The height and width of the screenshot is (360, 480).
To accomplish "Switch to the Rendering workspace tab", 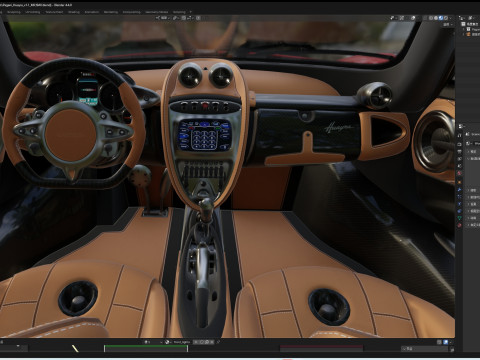I will [111, 12].
